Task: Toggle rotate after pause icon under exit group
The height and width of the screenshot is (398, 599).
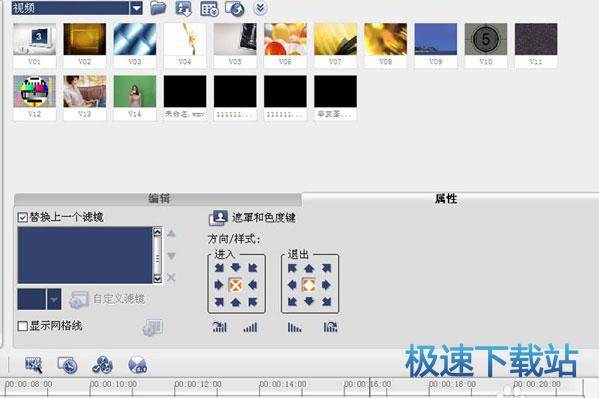Action: tap(330, 327)
